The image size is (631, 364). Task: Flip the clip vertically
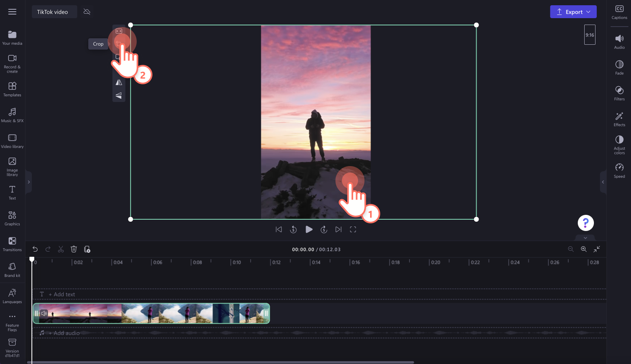click(119, 96)
